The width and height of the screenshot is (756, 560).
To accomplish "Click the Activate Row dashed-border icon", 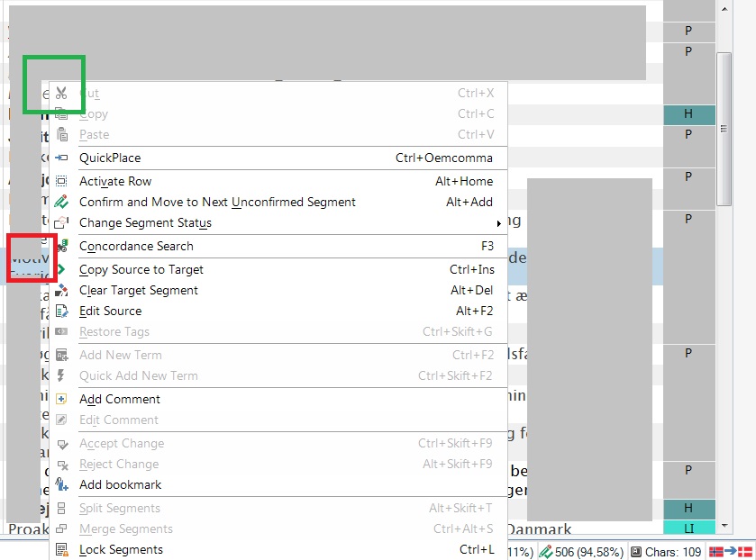I will (61, 181).
